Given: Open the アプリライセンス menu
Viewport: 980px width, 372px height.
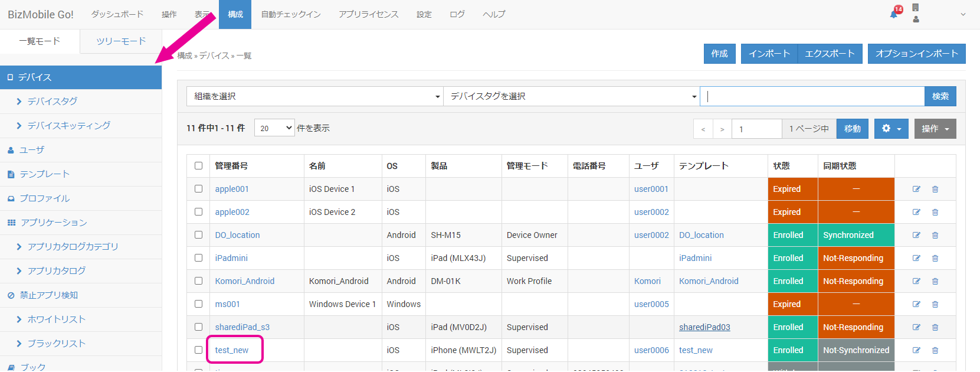Looking at the screenshot, I should pos(368,14).
